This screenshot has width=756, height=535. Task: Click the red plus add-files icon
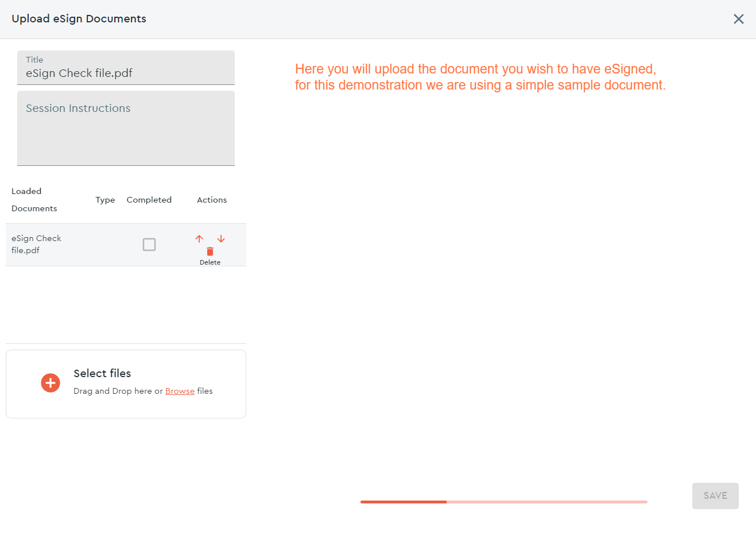[x=51, y=383]
